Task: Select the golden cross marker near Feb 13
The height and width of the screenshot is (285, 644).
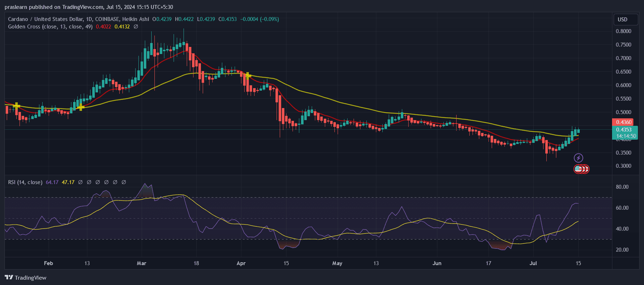Action: [81, 107]
